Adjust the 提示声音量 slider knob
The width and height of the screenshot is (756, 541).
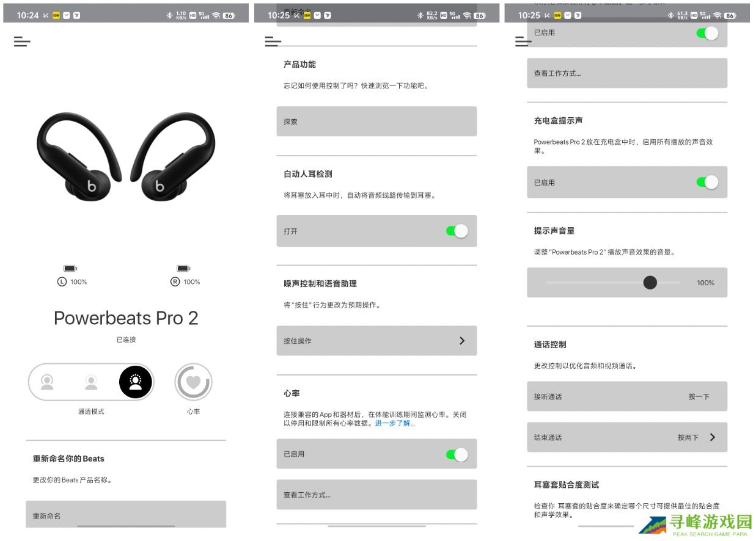650,282
